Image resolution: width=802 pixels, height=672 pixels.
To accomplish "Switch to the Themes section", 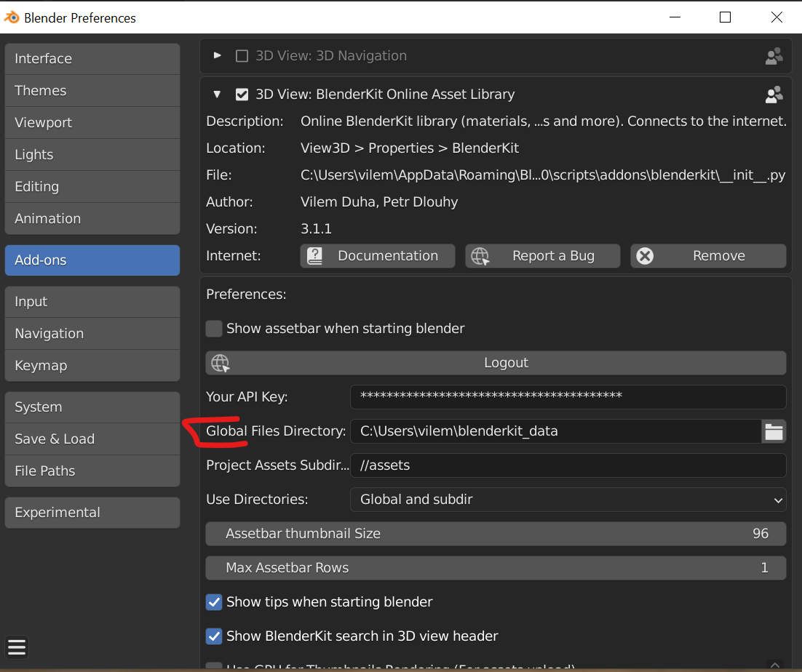I will tap(92, 90).
